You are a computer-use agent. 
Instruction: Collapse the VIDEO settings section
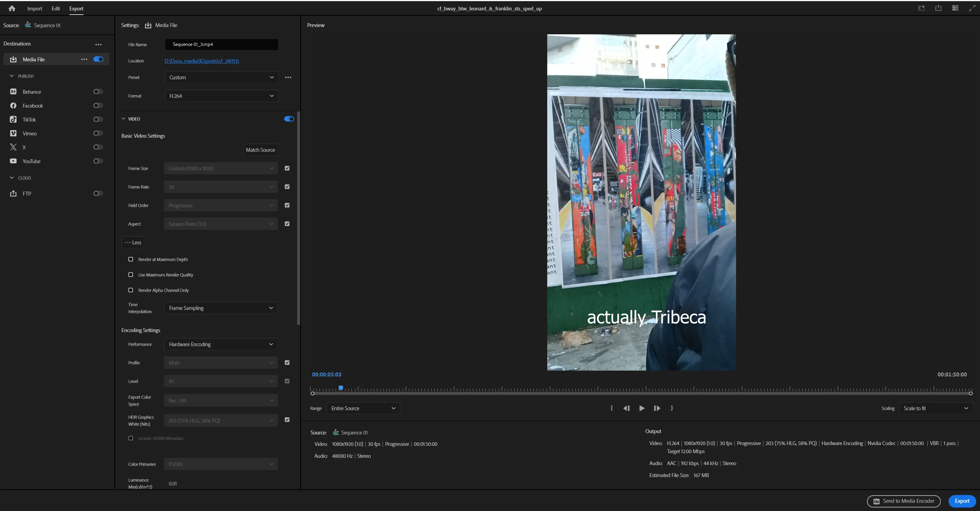point(123,119)
